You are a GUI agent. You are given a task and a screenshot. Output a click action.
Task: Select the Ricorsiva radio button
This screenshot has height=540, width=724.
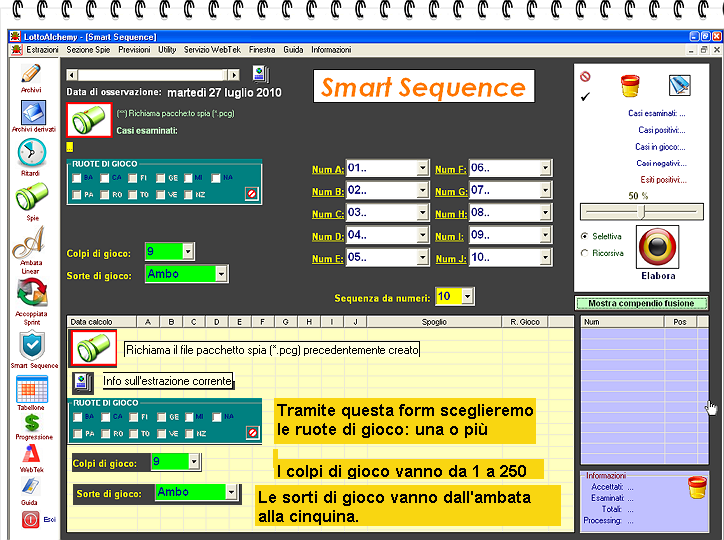click(585, 253)
